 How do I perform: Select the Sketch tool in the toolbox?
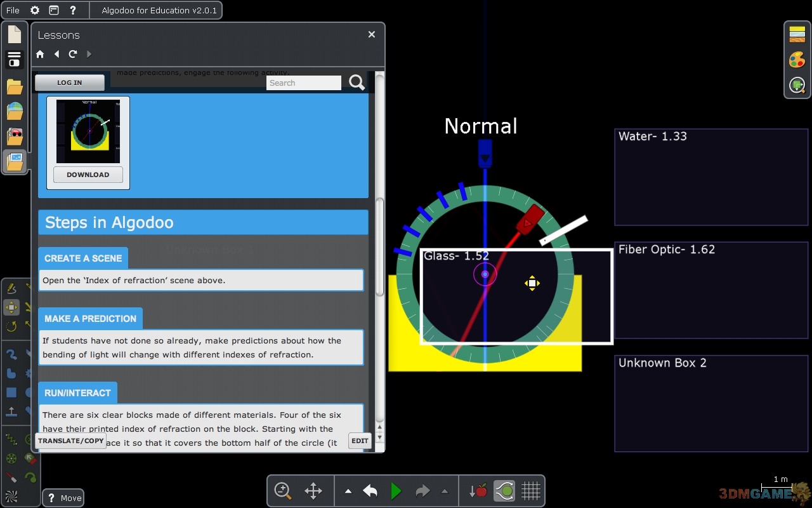point(11,290)
